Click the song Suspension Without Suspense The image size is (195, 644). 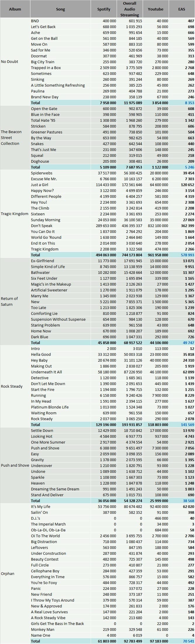[58, 319]
